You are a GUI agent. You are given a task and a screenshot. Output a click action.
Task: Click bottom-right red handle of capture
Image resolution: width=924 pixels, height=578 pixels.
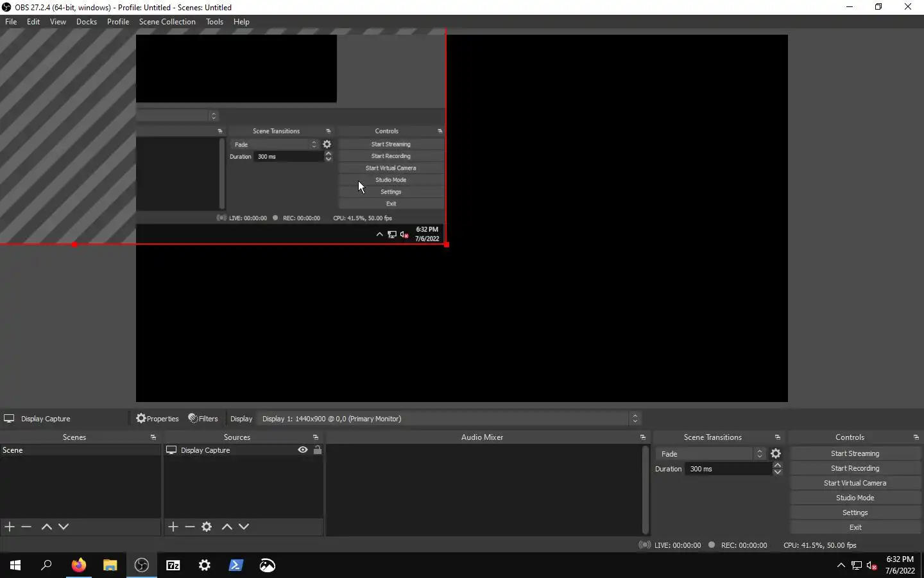(x=447, y=245)
